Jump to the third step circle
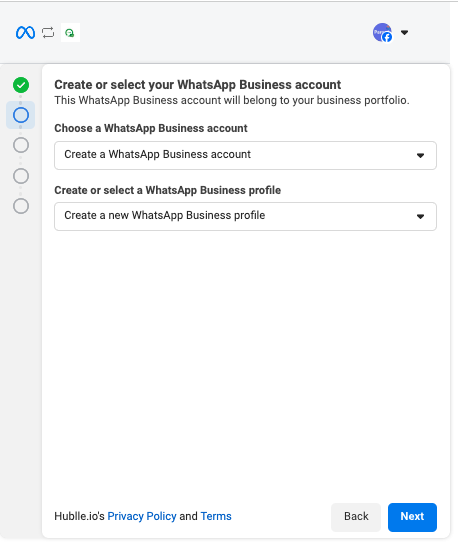The height and width of the screenshot is (545, 458). click(21, 145)
